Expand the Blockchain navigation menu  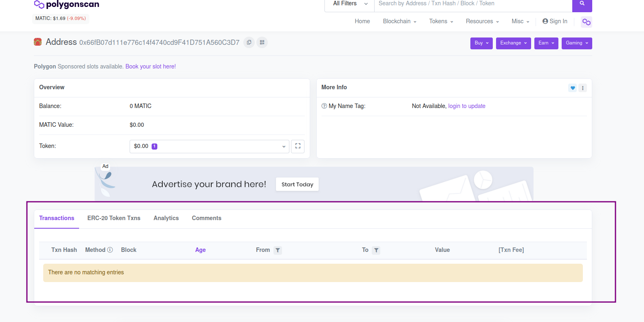click(x=399, y=21)
